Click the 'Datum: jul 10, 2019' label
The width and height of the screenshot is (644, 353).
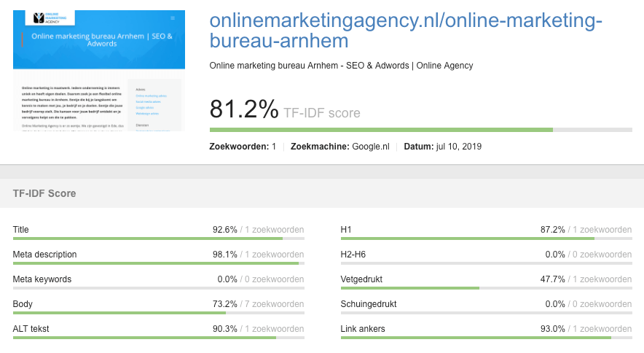443,147
